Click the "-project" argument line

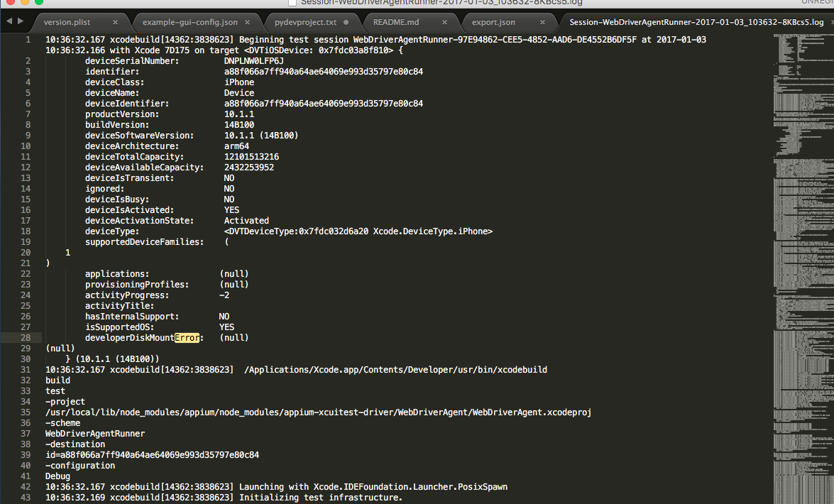click(65, 402)
